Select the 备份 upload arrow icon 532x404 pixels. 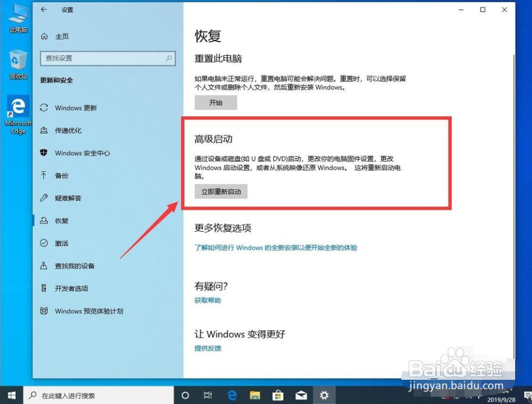pyautogui.click(x=44, y=176)
